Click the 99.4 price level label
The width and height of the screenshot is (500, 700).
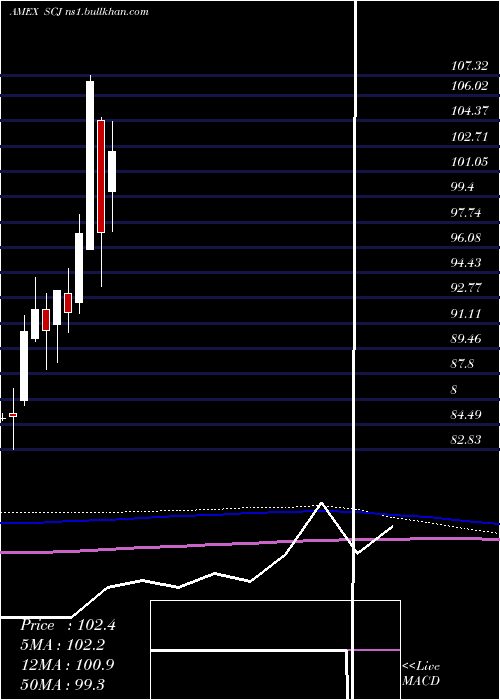pyautogui.click(x=462, y=187)
